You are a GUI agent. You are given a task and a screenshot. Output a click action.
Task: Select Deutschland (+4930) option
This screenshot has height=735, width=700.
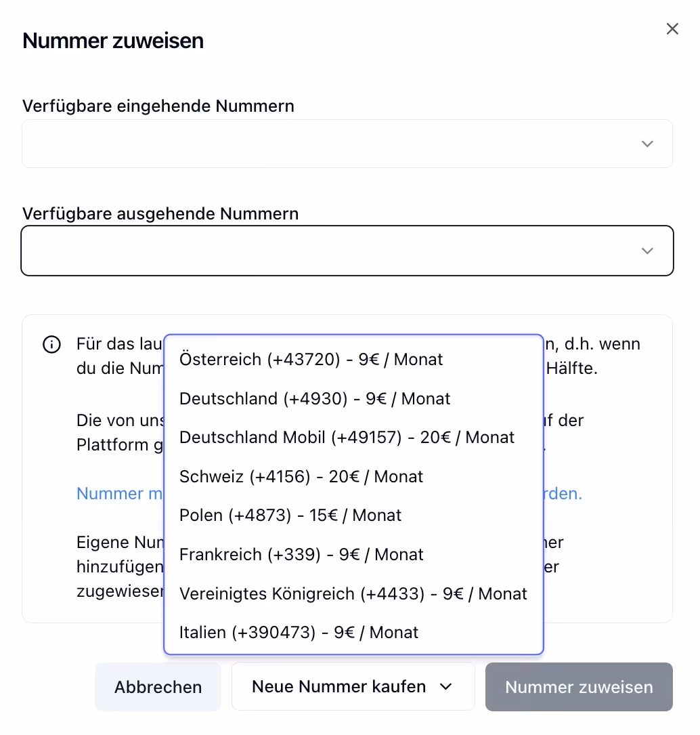354,398
